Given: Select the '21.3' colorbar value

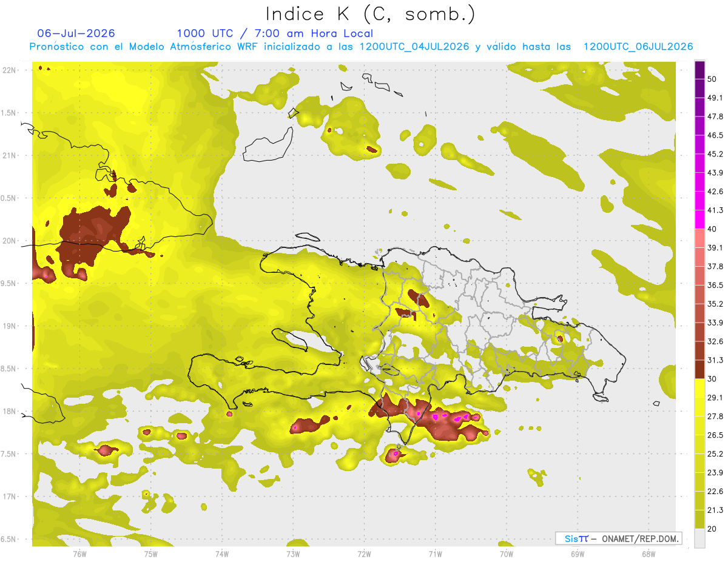Looking at the screenshot, I should point(715,510).
